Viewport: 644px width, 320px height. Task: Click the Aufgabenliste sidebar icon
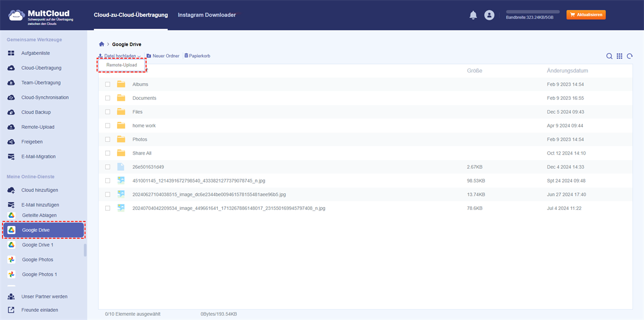(x=11, y=53)
